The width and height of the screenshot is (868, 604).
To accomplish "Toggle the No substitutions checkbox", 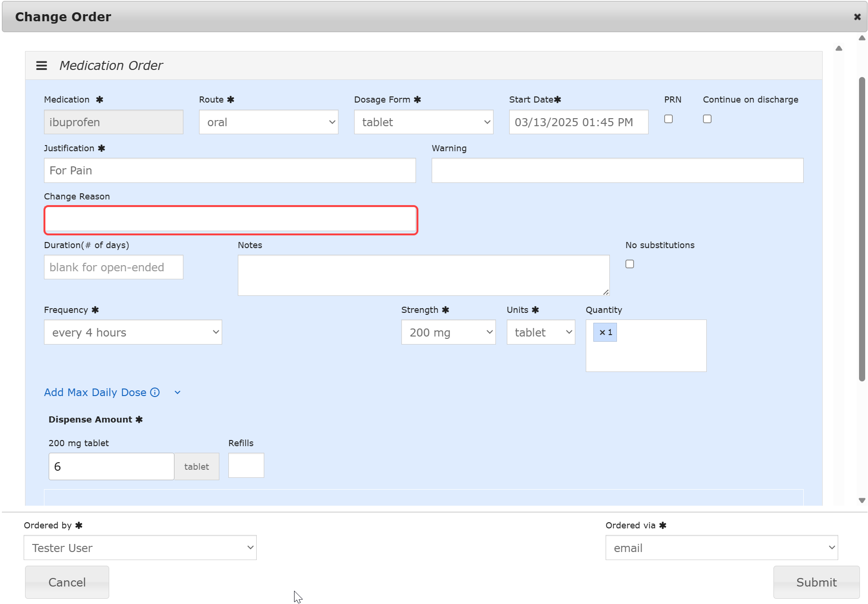I will [629, 264].
